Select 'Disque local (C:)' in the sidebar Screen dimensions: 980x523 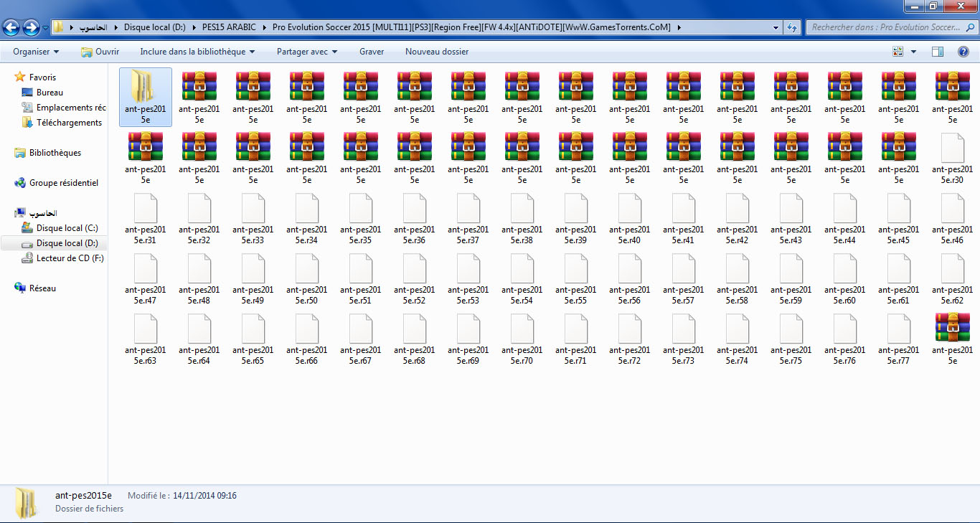tap(67, 228)
